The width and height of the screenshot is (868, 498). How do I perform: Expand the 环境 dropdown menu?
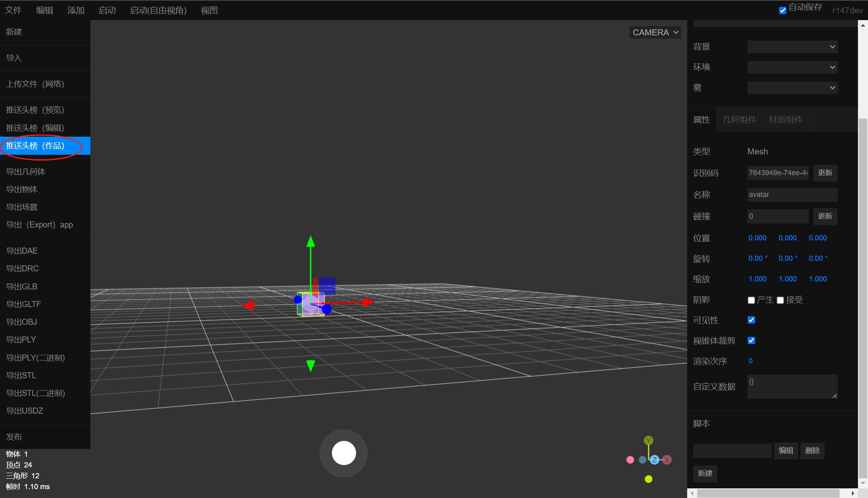(793, 67)
